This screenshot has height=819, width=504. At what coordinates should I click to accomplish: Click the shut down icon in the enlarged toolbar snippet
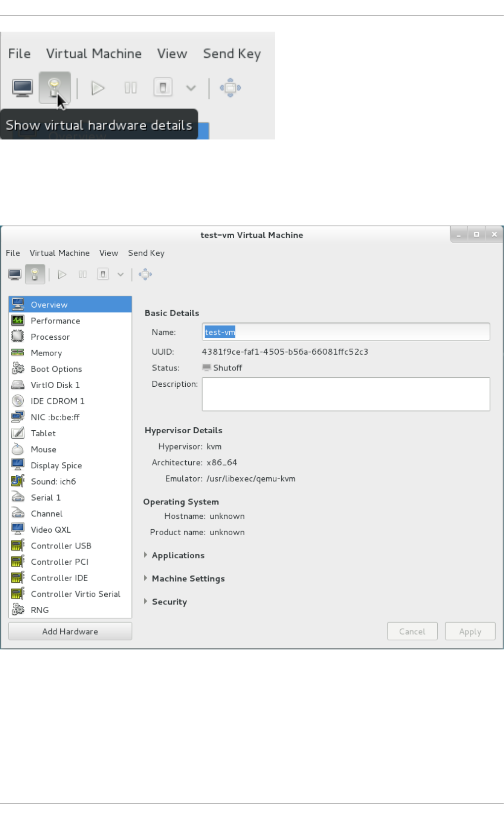[163, 88]
